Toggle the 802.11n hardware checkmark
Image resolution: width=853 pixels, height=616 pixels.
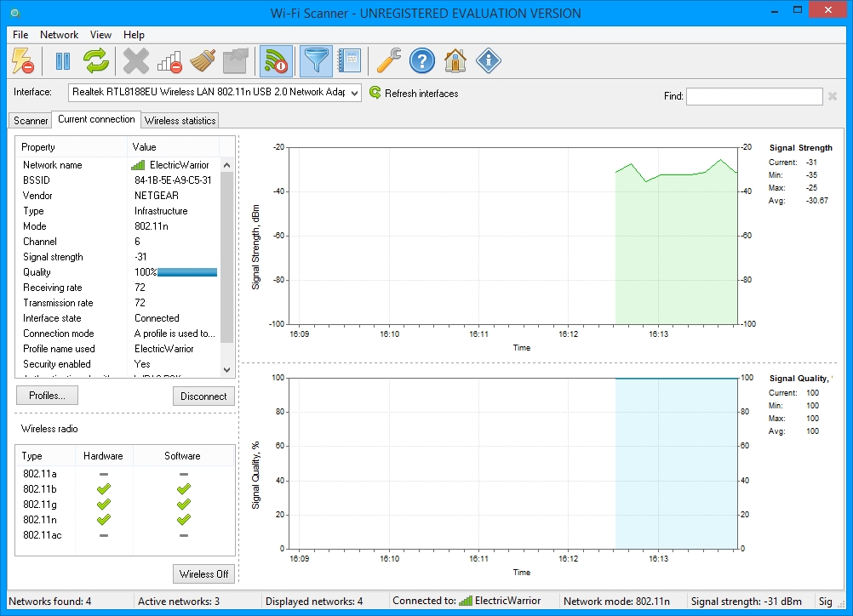coord(103,519)
